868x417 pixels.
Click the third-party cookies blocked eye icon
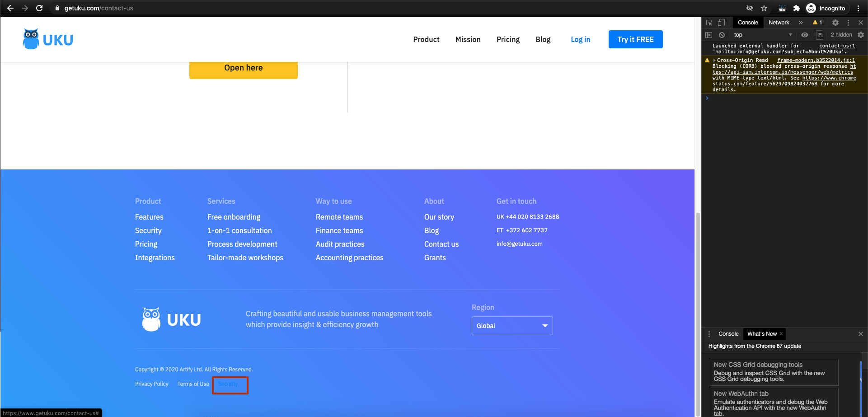(750, 8)
